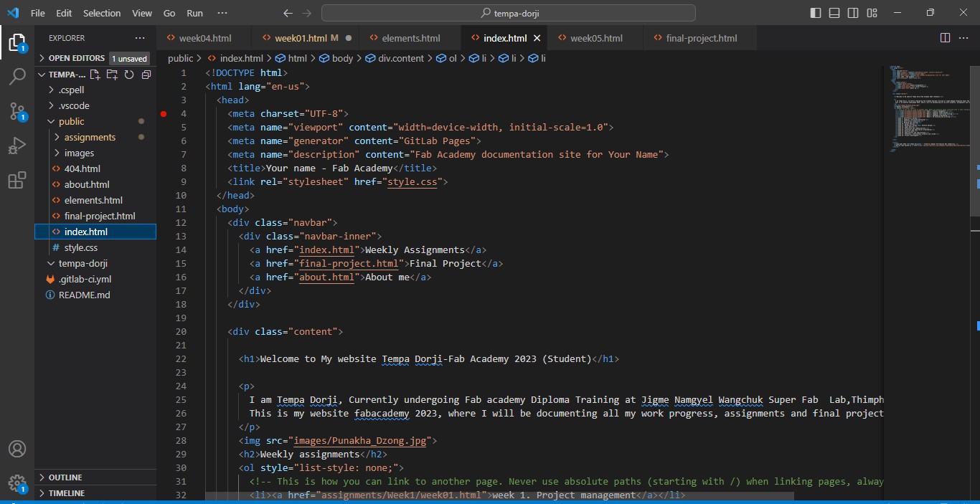Toggle the bottom Panel layout button
Viewport: 980px width, 504px height.
point(834,13)
